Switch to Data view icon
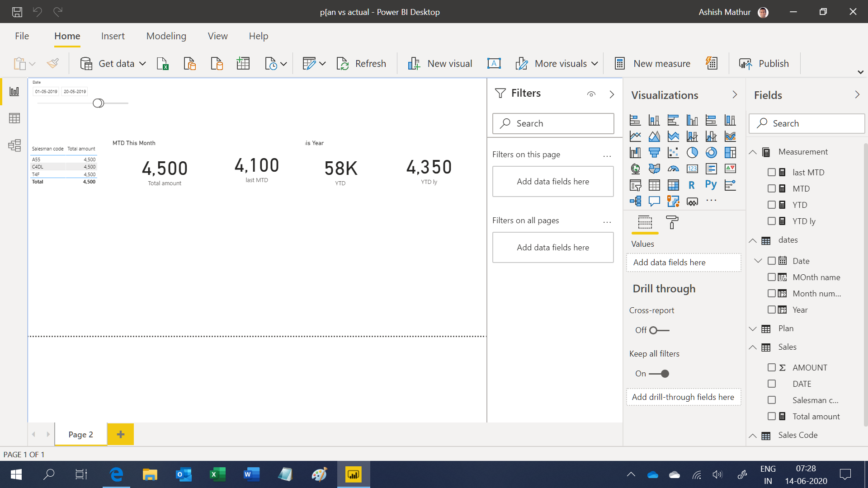Viewport: 868px width, 488px height. [x=14, y=118]
